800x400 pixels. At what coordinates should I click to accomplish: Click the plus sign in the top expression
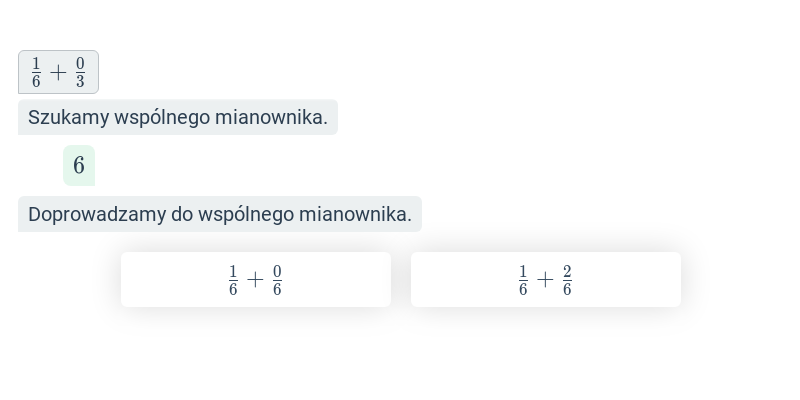(58, 73)
